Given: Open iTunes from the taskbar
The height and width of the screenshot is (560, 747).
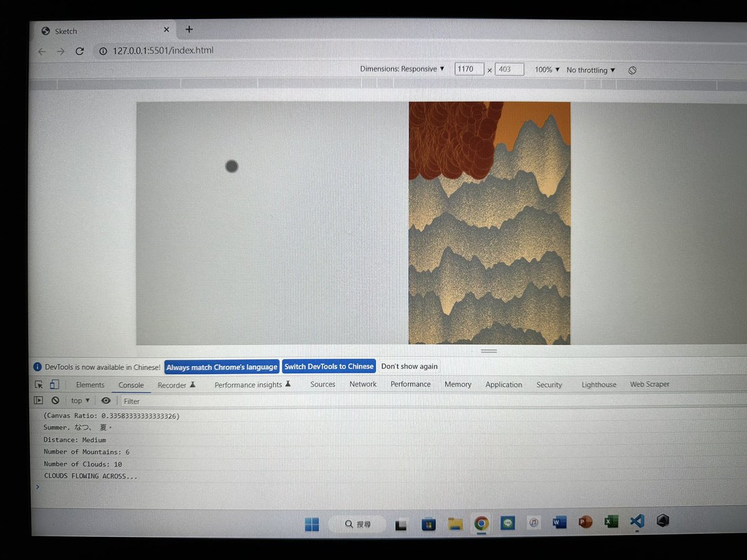Looking at the screenshot, I should 533,523.
